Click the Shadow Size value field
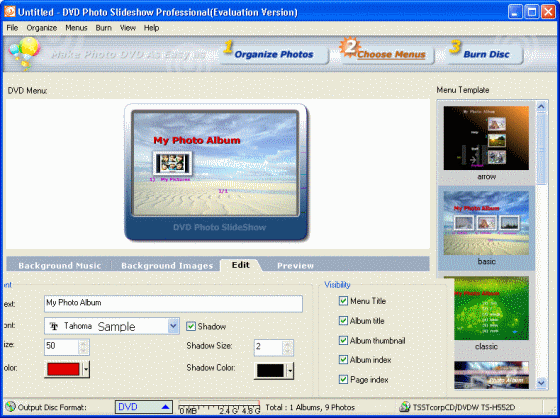The image size is (560, 418). click(x=268, y=347)
